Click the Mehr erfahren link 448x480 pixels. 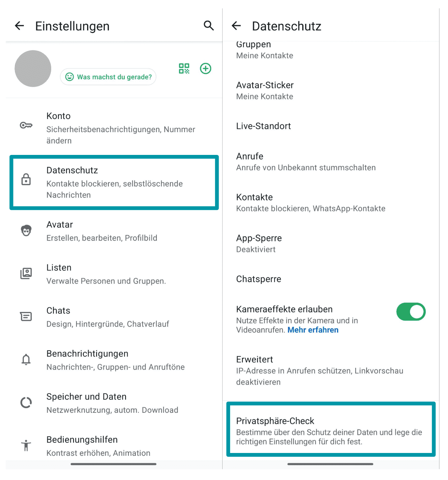(313, 330)
